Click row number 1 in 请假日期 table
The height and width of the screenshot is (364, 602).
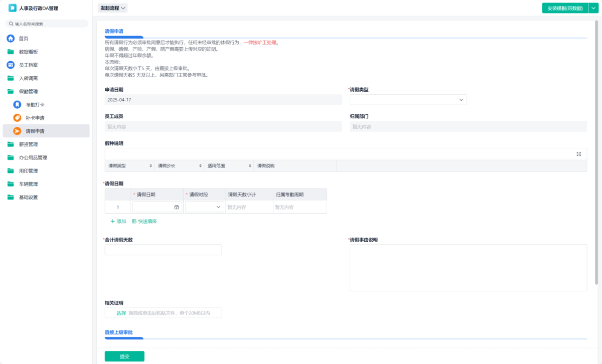pyautogui.click(x=118, y=207)
